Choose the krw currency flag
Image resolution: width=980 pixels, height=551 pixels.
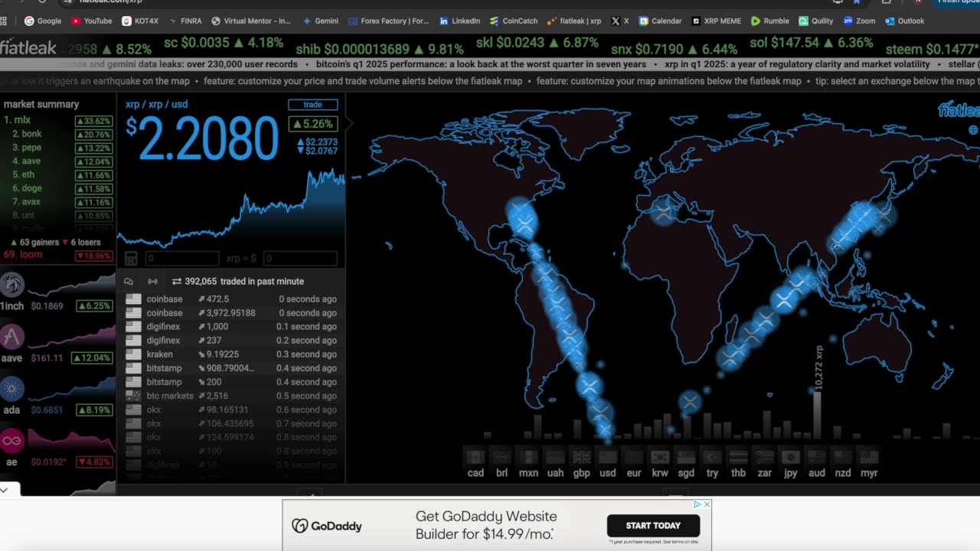tap(659, 457)
